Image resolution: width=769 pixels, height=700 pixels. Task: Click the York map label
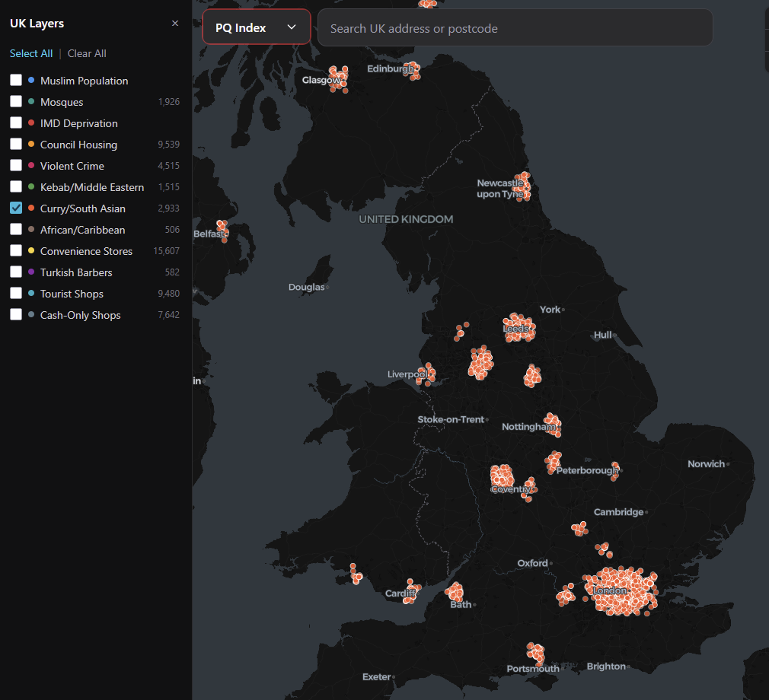click(x=550, y=310)
